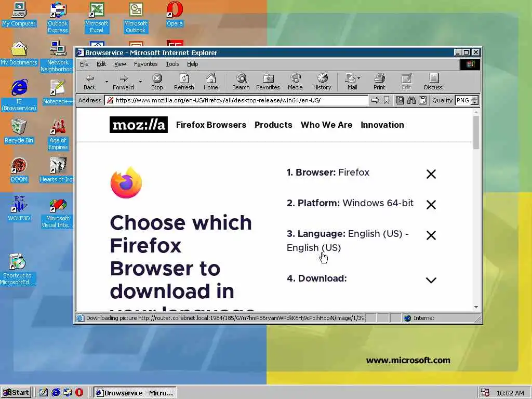Increase Quality with the spinner up arrow

click(475, 98)
